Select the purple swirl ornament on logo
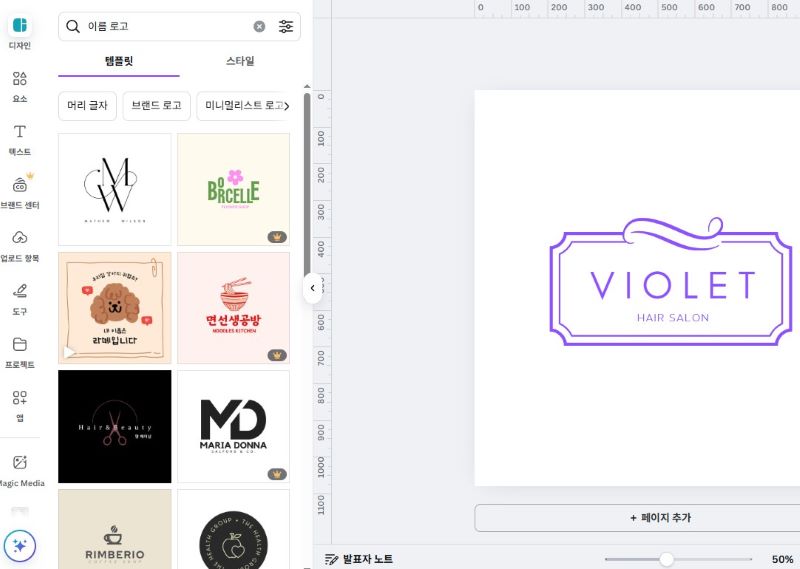 click(672, 233)
